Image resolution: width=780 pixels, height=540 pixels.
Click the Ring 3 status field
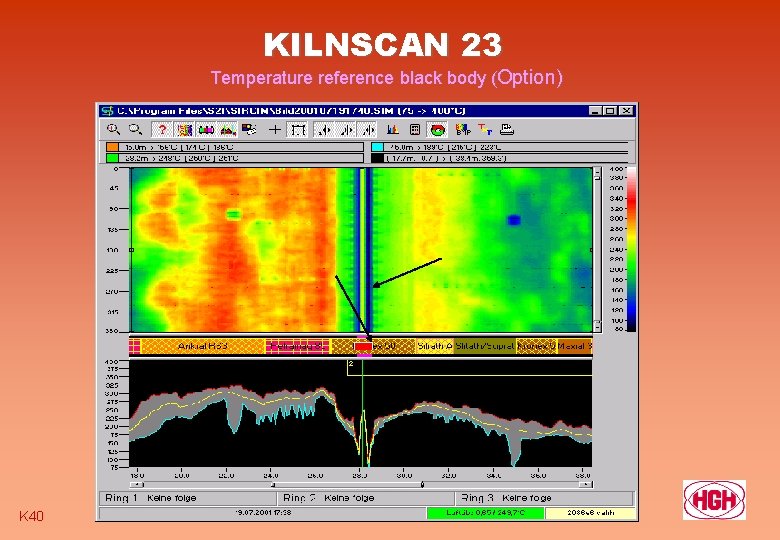pos(545,498)
